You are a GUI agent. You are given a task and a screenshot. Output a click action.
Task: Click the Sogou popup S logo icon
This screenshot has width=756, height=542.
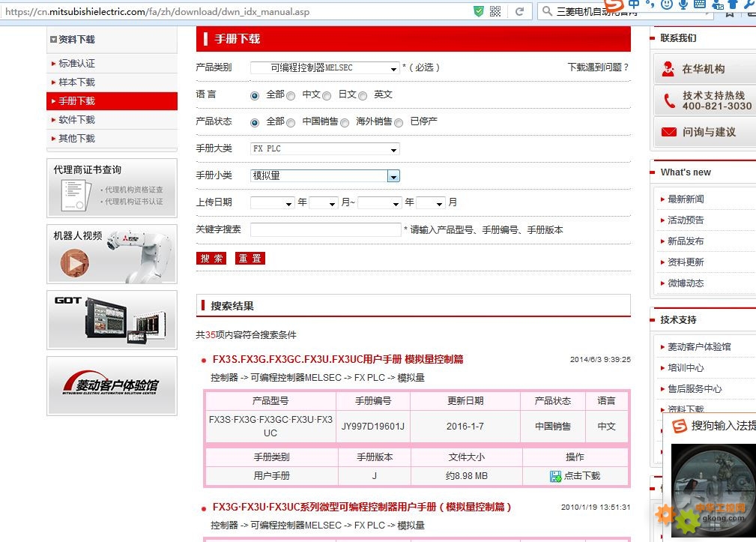(x=680, y=426)
